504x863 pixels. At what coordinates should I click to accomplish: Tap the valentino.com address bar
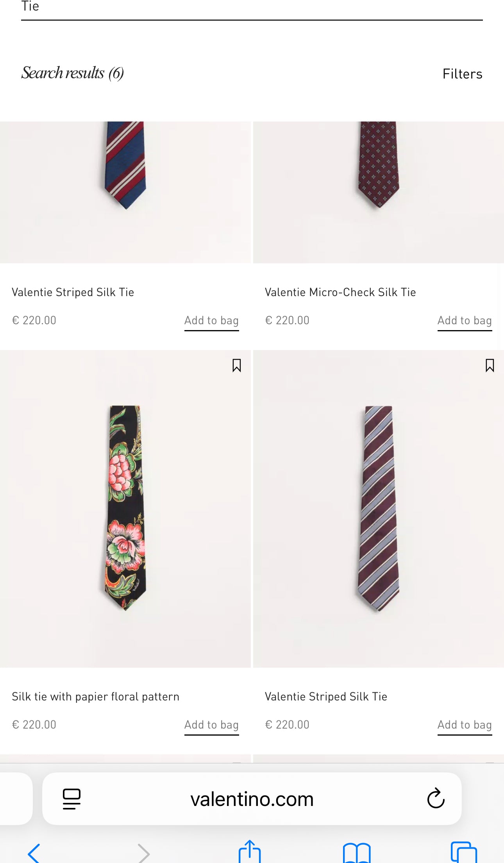[x=252, y=799]
